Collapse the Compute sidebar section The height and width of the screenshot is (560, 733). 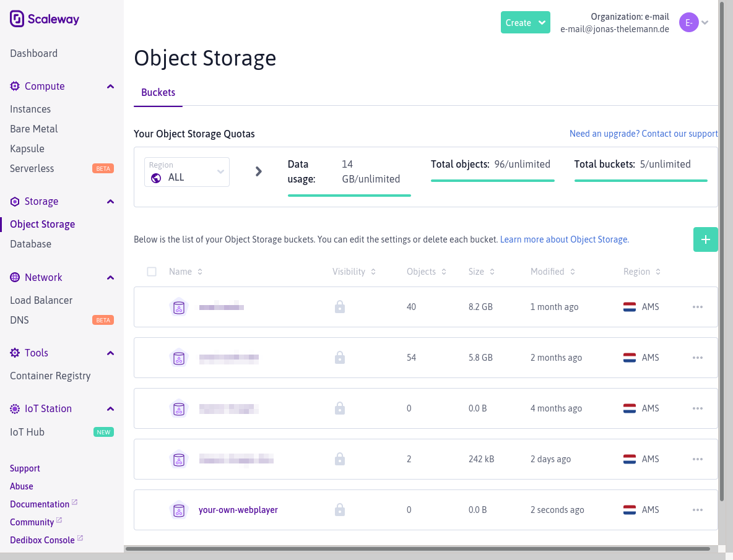pyautogui.click(x=110, y=87)
